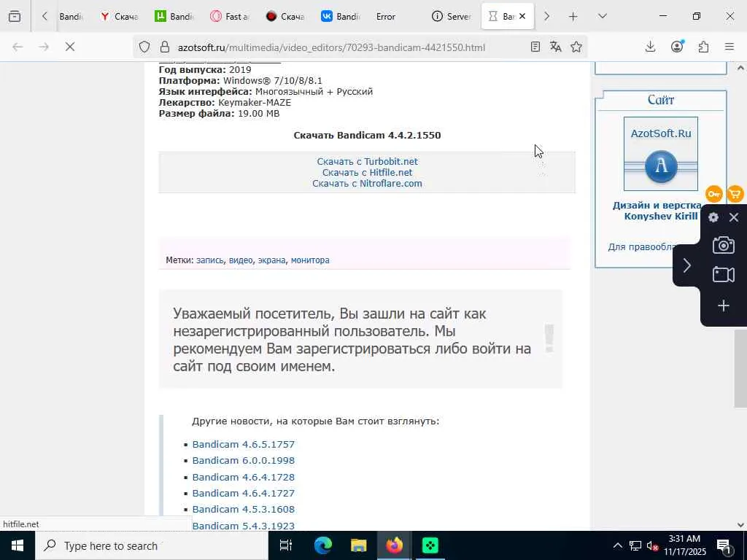Stop page loading with the X button
The height and width of the screenshot is (560, 747).
[x=69, y=47]
